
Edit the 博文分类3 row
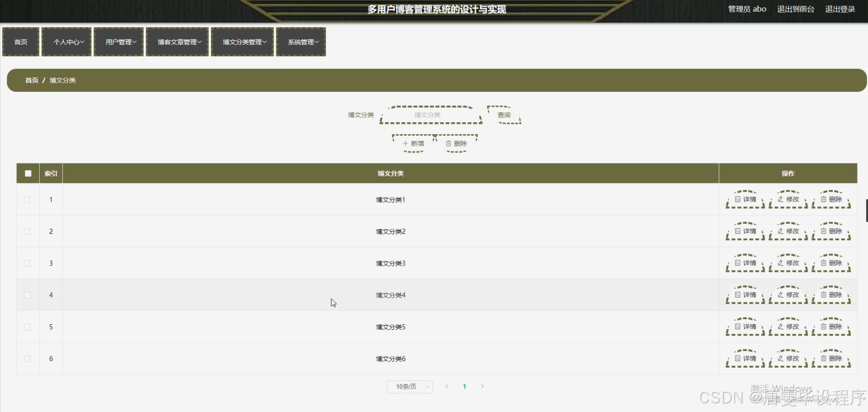[x=788, y=263]
